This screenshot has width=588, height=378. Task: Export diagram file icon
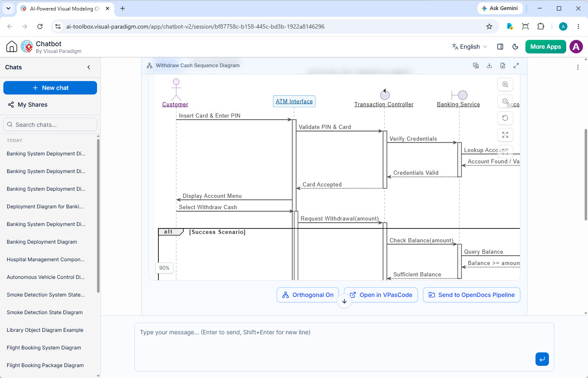point(503,66)
